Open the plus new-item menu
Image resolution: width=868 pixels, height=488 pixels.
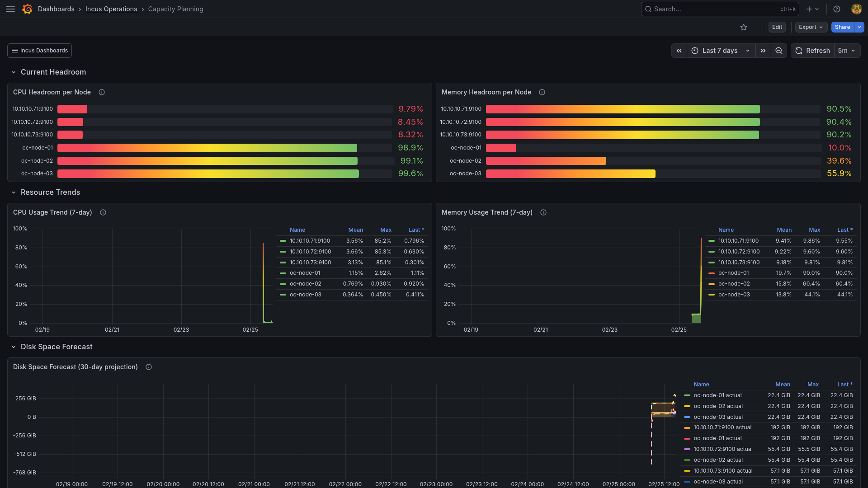point(812,9)
